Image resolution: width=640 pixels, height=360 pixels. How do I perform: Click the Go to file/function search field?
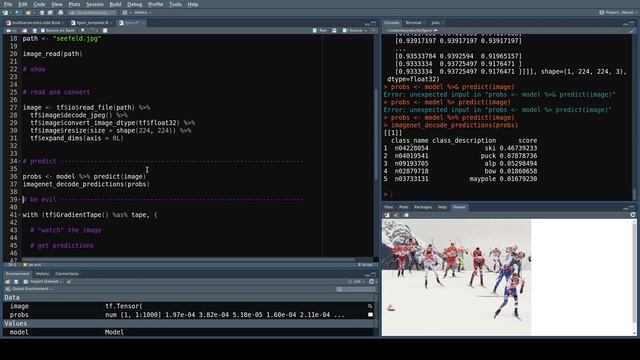(x=92, y=13)
